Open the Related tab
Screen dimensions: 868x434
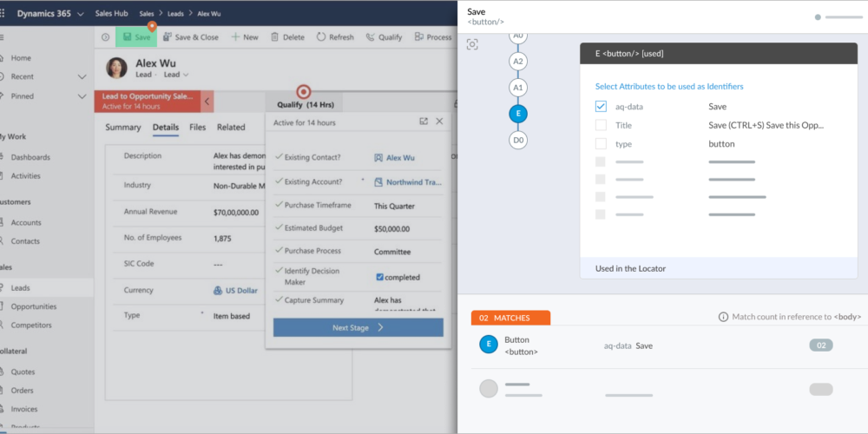point(231,128)
